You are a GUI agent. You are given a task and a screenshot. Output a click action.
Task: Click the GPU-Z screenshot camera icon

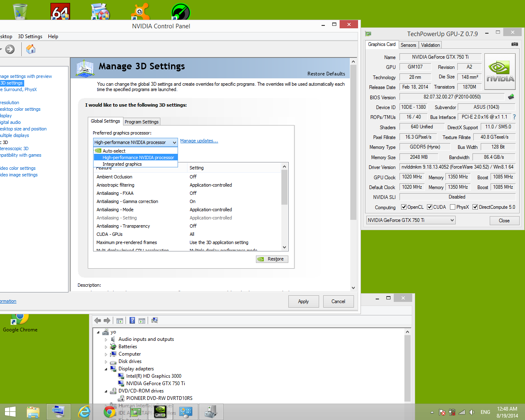pyautogui.click(x=514, y=44)
